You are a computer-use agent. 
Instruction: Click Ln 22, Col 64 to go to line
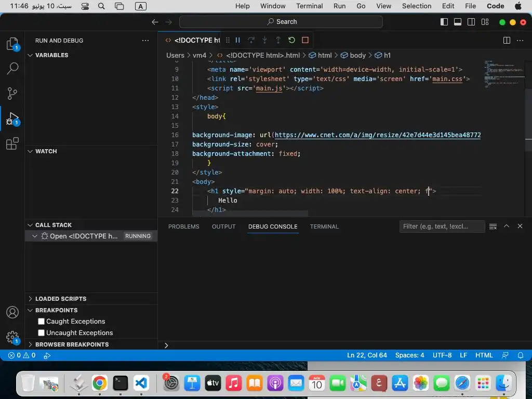367,355
